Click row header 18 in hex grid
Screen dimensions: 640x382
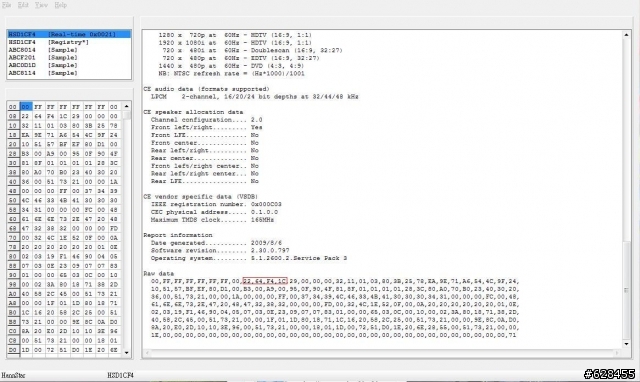(13, 135)
